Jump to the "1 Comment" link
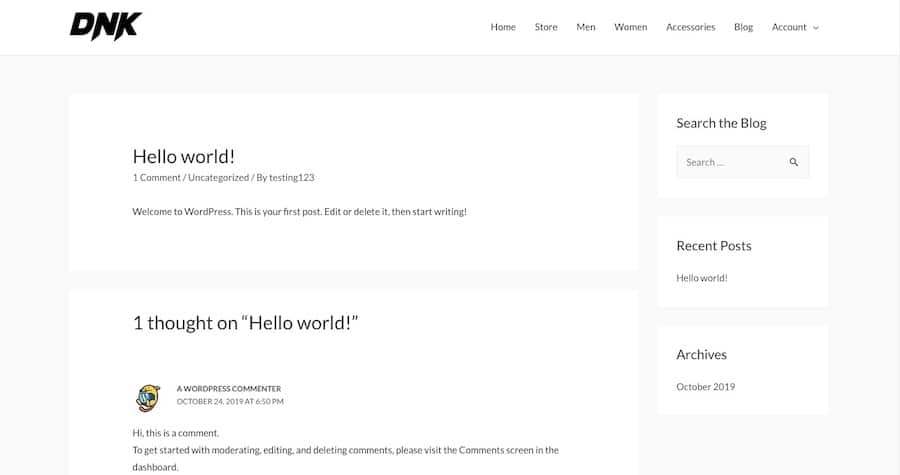Image resolution: width=900 pixels, height=475 pixels. (156, 178)
